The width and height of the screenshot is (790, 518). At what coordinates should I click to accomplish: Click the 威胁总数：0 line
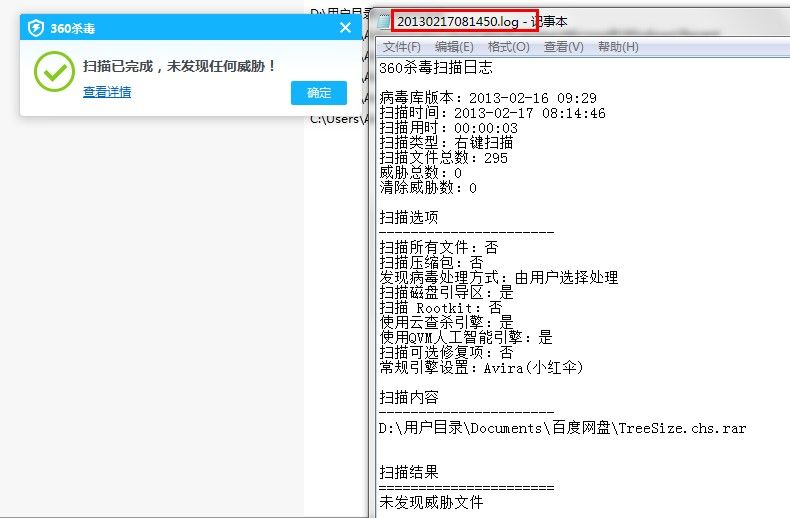[420, 173]
